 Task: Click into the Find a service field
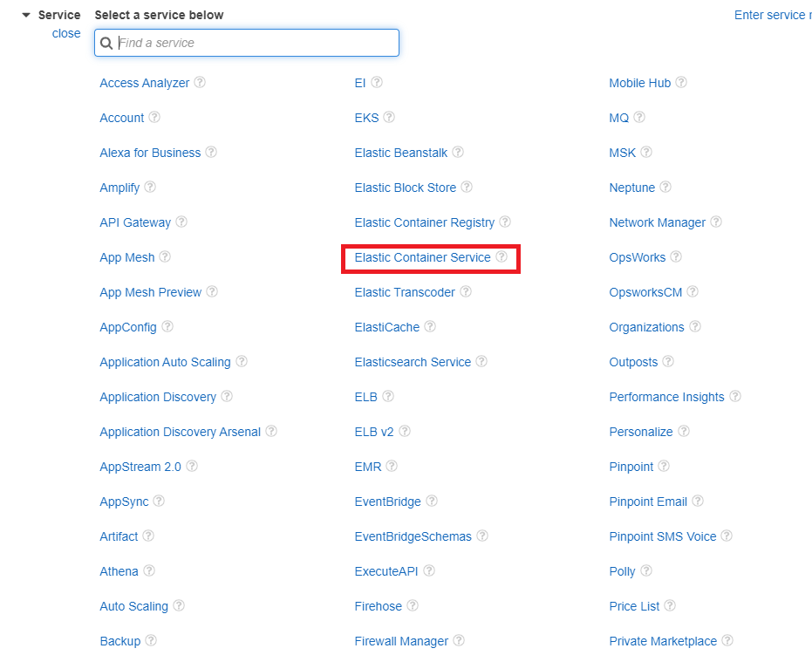tap(247, 43)
